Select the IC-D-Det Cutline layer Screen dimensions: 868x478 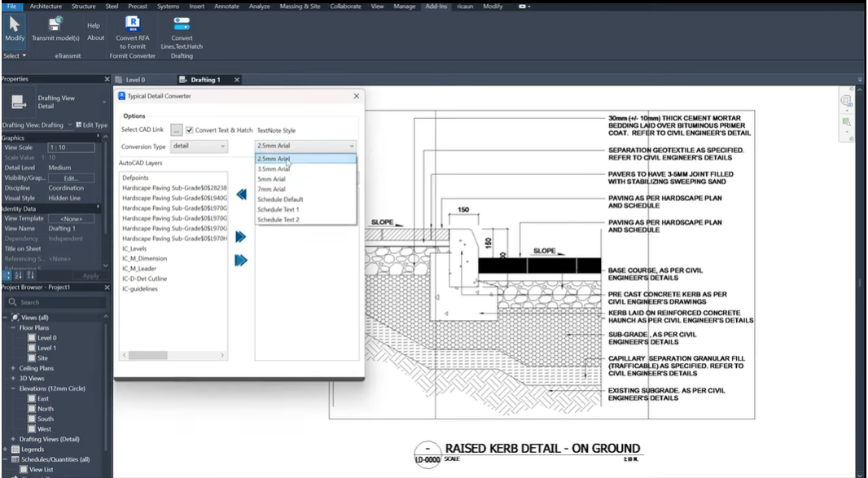coord(144,278)
